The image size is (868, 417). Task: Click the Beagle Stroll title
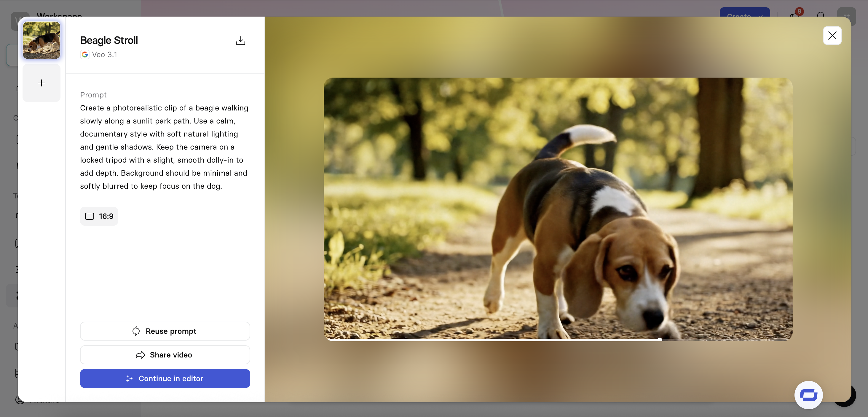point(109,40)
